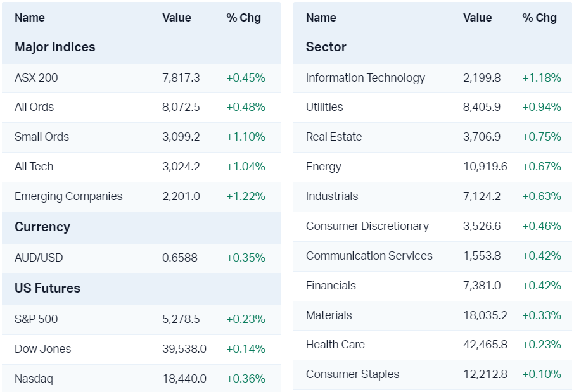Open the Communication Services sector

[x=369, y=256]
